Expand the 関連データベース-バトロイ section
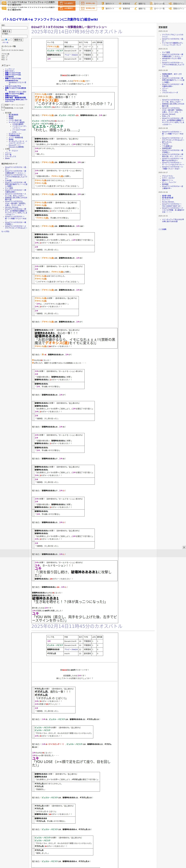Viewport: 186px width, 868px height. (3, 105)
